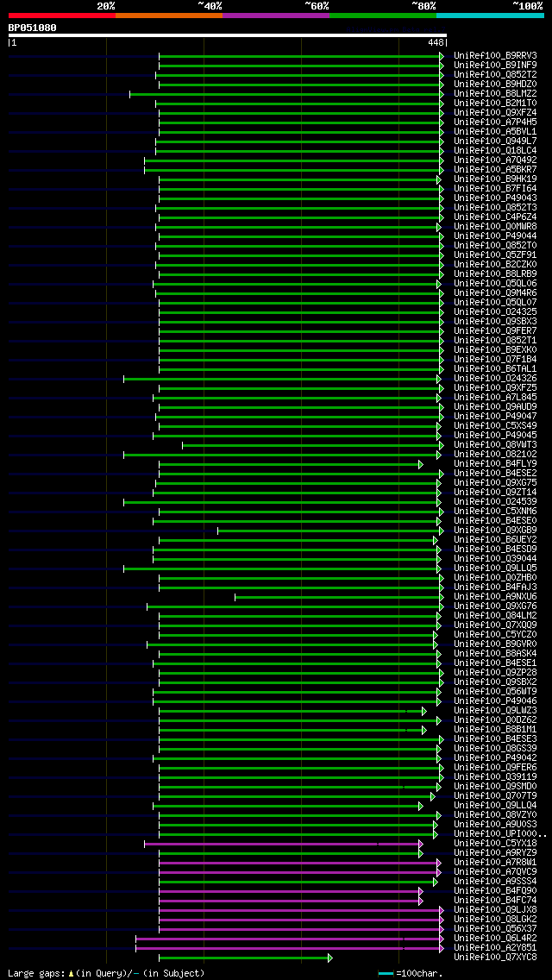Image resolution: width=552 pixels, height=980 pixels.
Task: Open the UniRef100_Q39044 entry
Action: (x=495, y=558)
